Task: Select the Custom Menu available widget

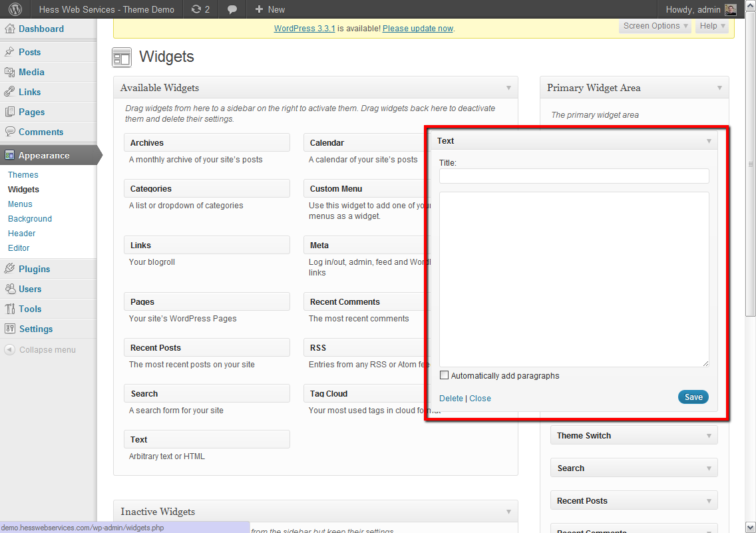Action: pyautogui.click(x=367, y=188)
